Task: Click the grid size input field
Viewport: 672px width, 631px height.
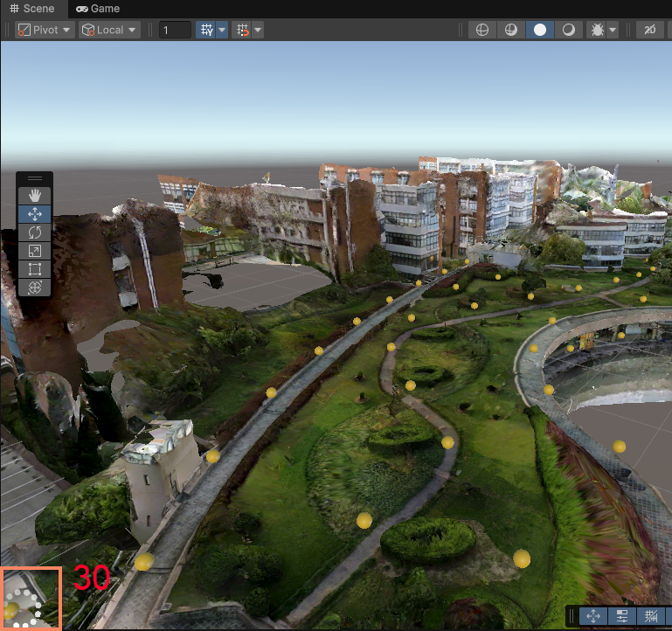Action: point(175,30)
